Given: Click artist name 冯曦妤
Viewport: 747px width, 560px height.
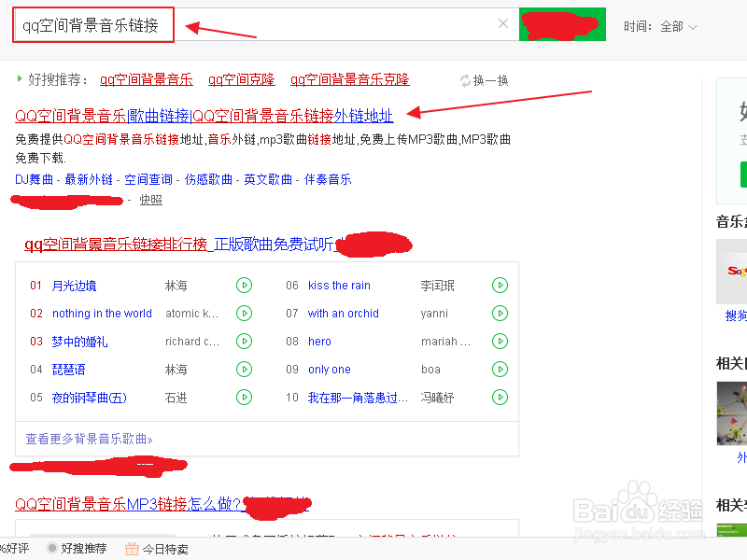Looking at the screenshot, I should click(x=437, y=398).
